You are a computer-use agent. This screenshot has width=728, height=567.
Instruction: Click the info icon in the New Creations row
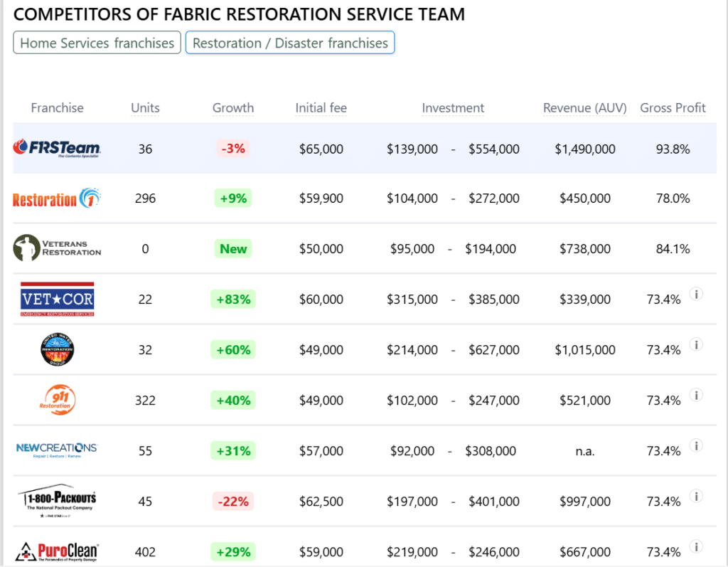[x=695, y=445]
